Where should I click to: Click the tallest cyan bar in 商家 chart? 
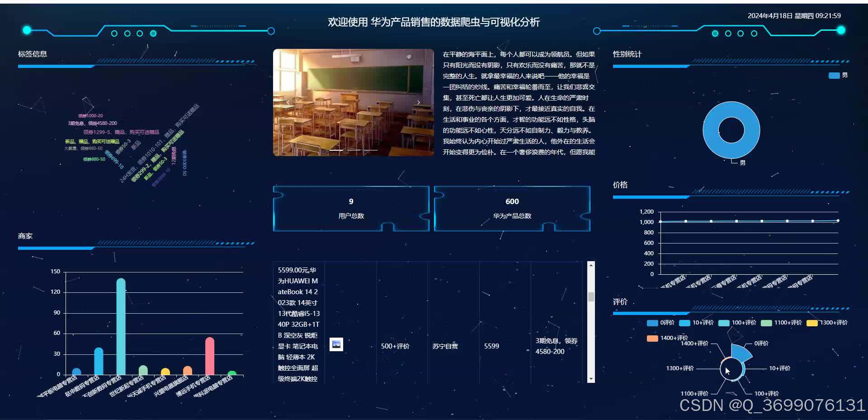coord(121,326)
